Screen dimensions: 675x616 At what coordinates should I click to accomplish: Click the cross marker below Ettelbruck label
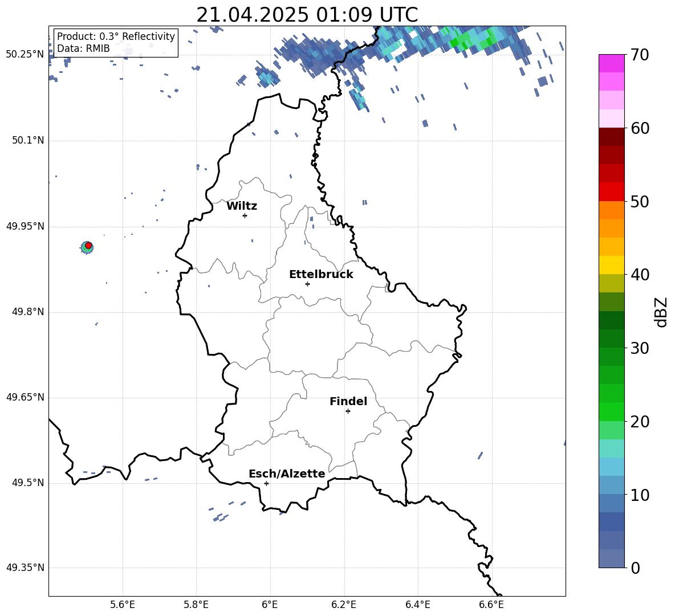307,284
